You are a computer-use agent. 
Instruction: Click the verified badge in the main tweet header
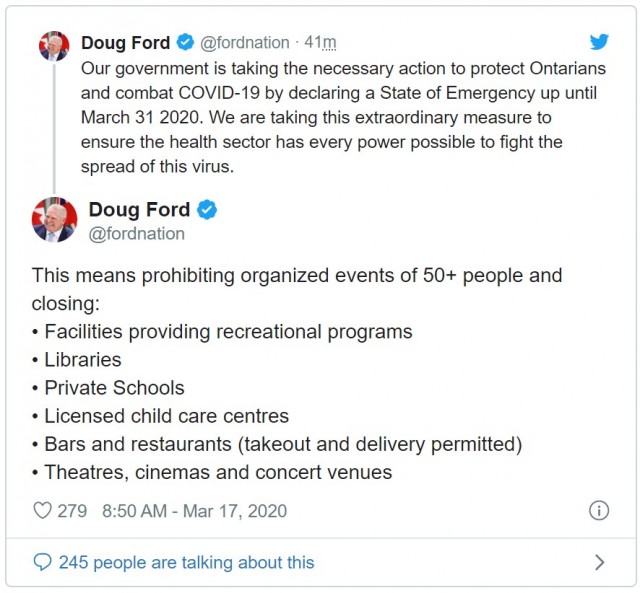(x=207, y=210)
